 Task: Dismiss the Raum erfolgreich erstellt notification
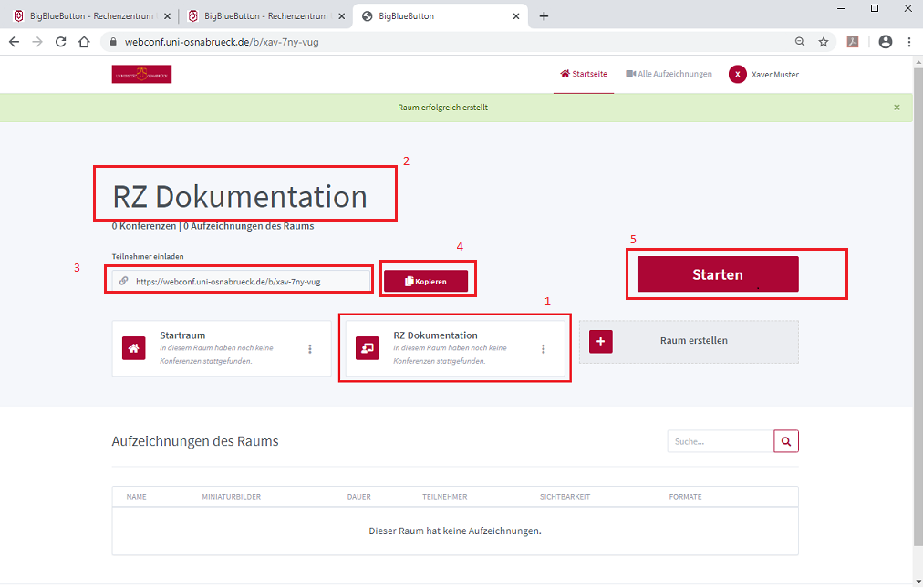tap(897, 108)
